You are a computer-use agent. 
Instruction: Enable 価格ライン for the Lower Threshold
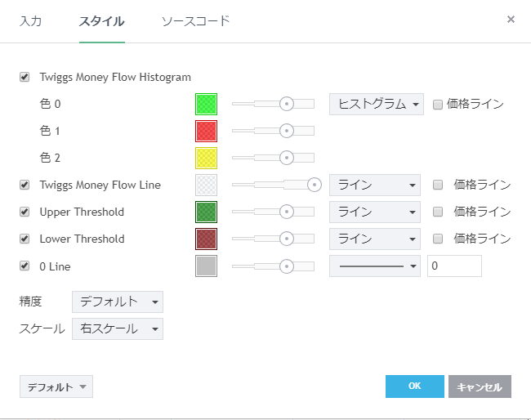tap(438, 239)
